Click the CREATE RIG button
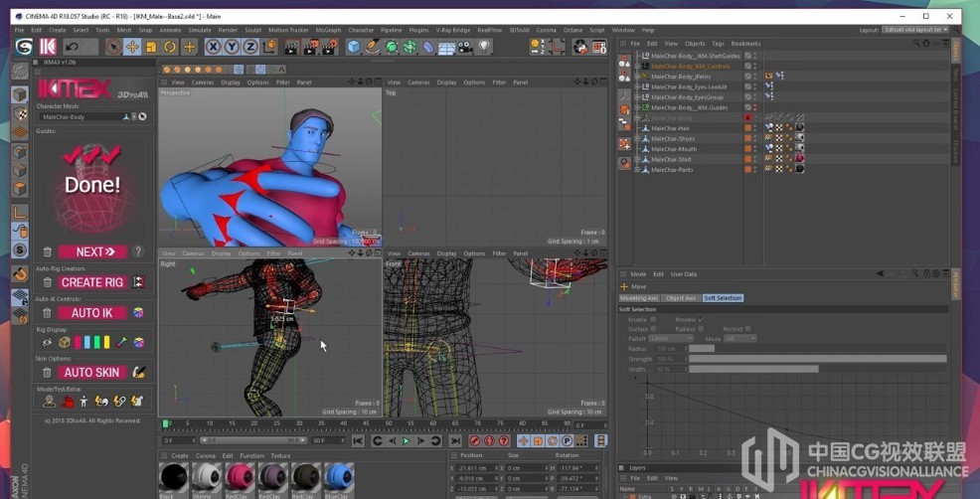The height and width of the screenshot is (499, 980). (x=93, y=282)
